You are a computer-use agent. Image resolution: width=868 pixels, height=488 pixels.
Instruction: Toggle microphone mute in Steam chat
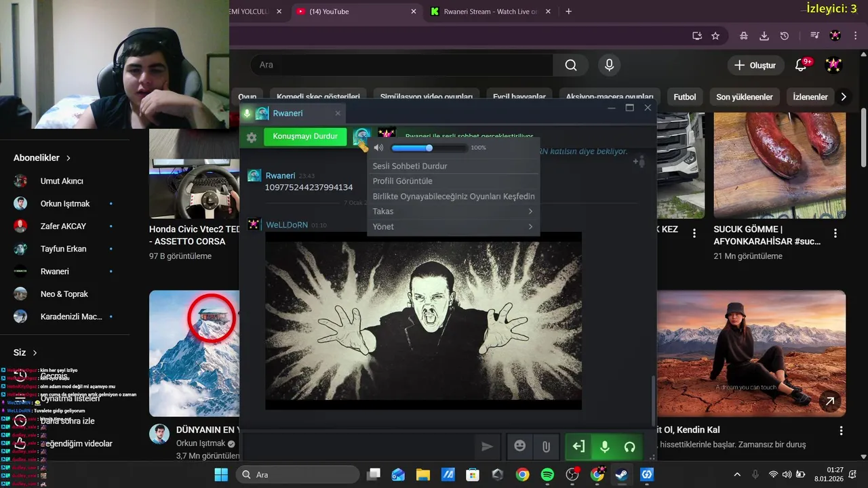604,447
